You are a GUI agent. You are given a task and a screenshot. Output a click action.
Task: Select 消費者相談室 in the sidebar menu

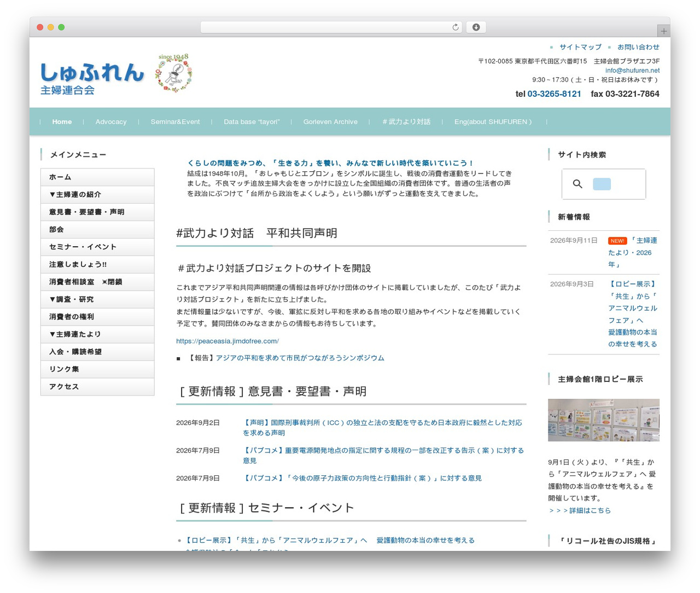pyautogui.click(x=97, y=282)
